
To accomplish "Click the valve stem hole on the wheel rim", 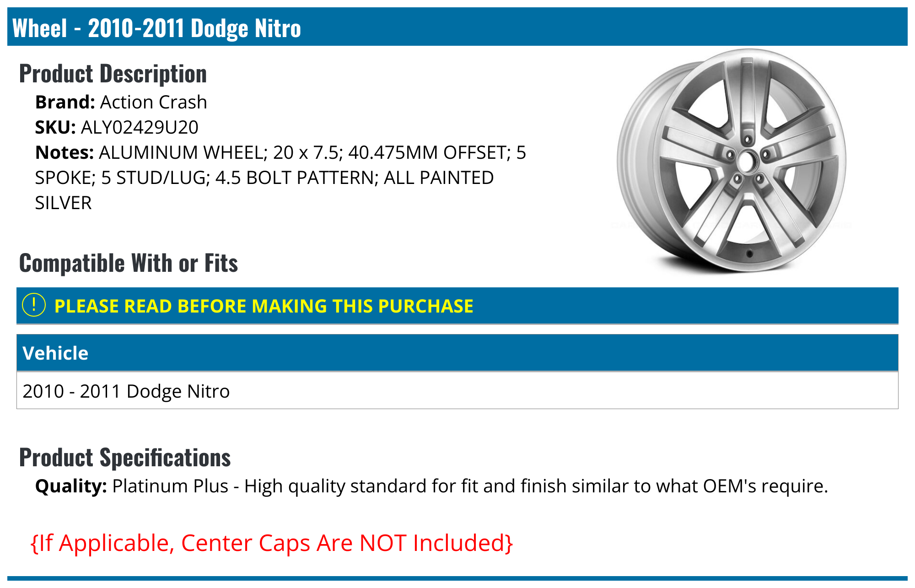I will click(x=749, y=253).
